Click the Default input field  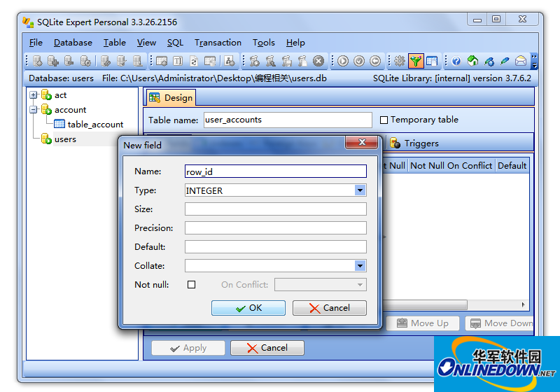coord(276,246)
